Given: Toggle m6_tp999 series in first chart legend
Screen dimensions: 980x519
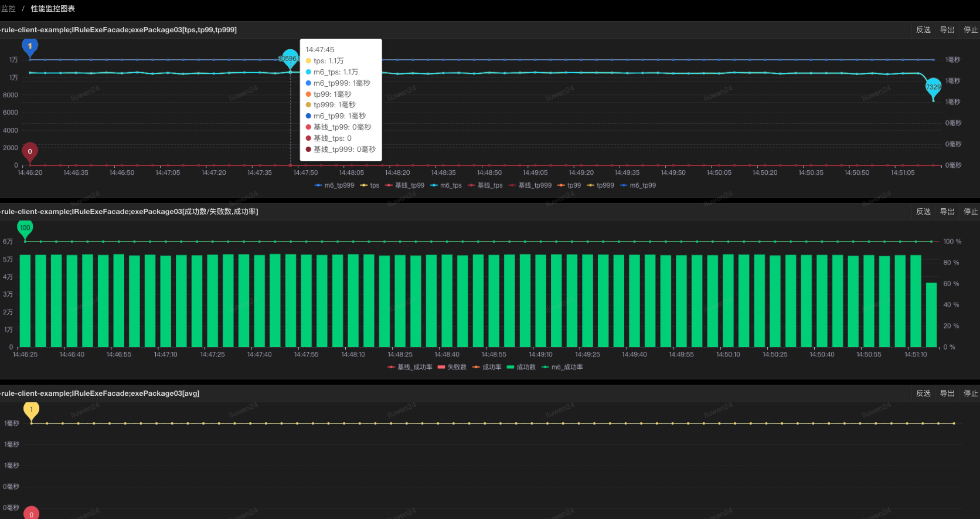Looking at the screenshot, I should 334,185.
